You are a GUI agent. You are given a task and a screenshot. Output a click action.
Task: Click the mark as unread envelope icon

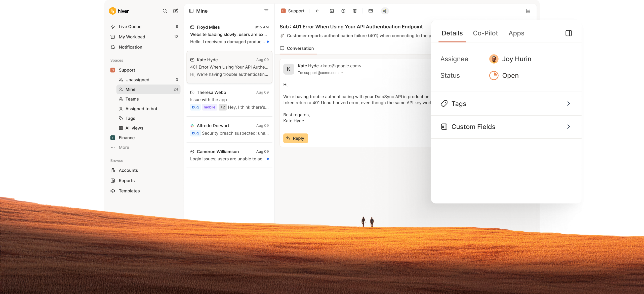(x=371, y=11)
